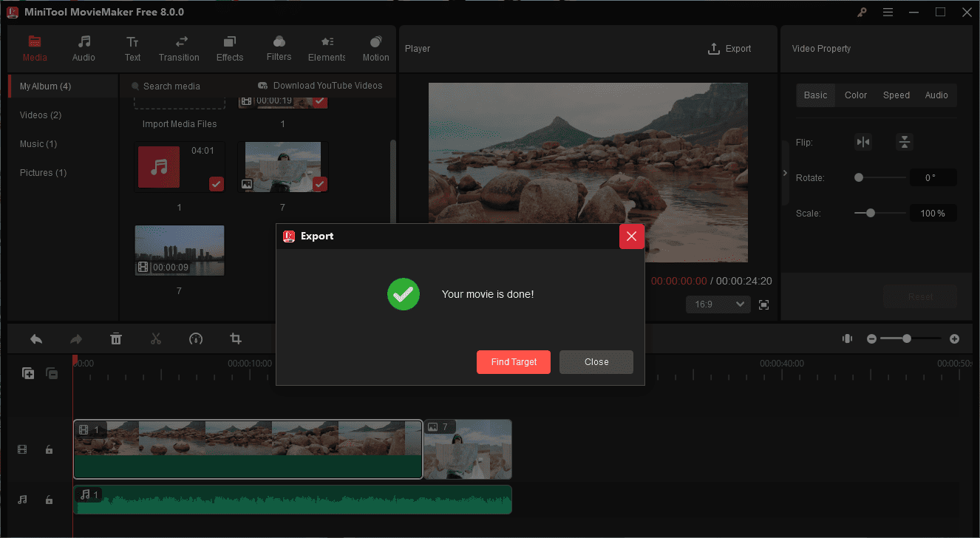This screenshot has width=980, height=538.
Task: Select the 00:00:09 city video thumbnail
Action: (180, 251)
